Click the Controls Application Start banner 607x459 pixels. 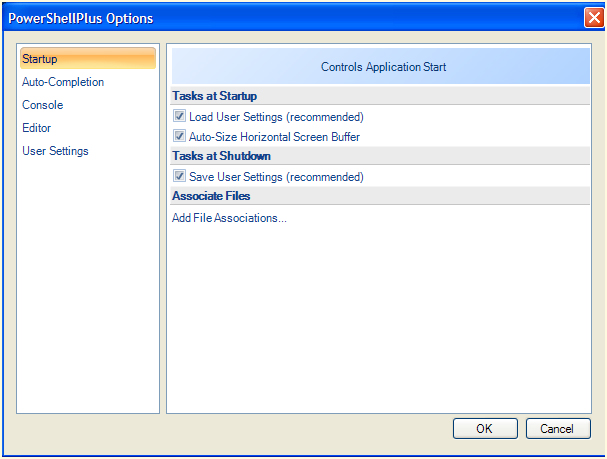[382, 67]
